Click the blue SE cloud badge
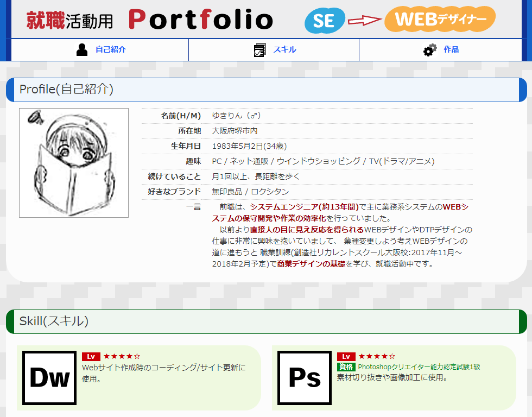532x417 pixels. [324, 21]
